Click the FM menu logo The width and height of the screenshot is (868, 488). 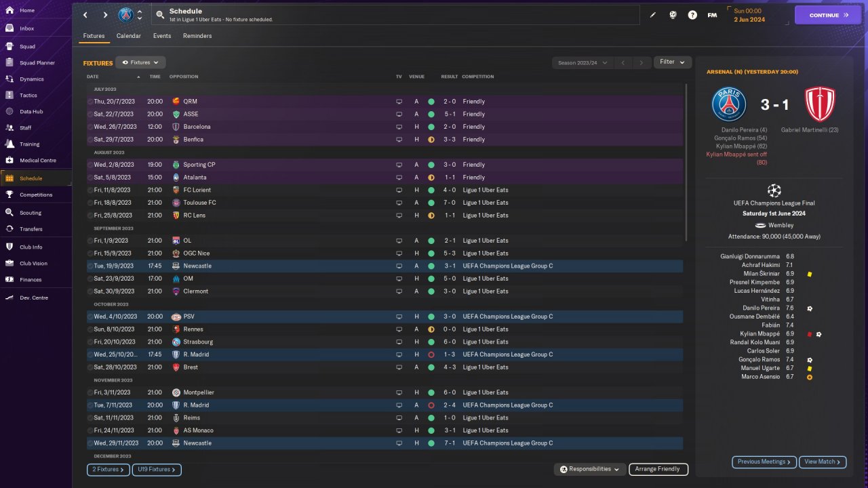(712, 15)
